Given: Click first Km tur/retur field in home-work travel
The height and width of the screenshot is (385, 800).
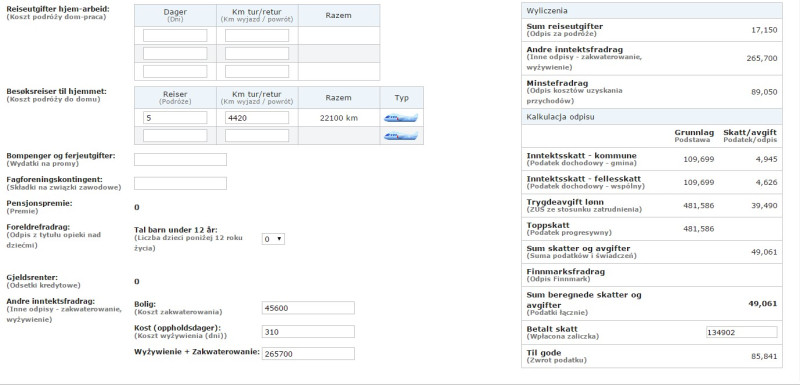Looking at the screenshot, I should coord(257,35).
